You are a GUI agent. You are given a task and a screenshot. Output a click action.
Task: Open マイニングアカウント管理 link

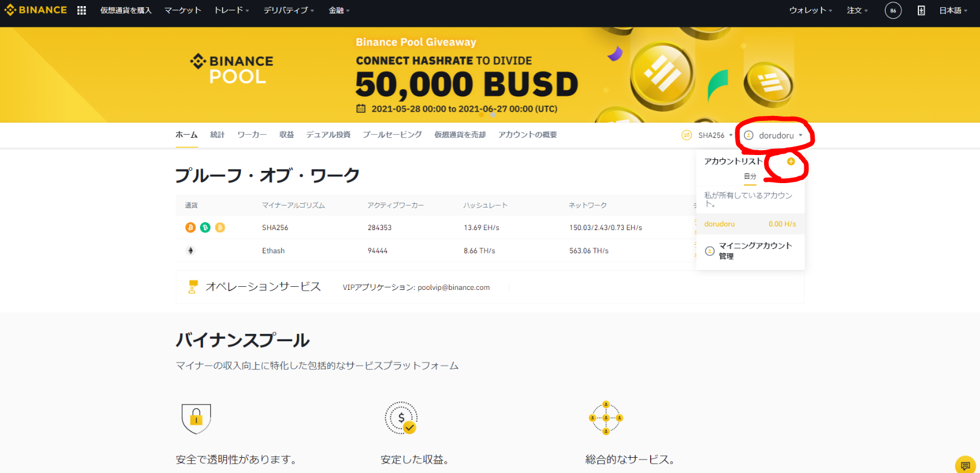(756, 251)
